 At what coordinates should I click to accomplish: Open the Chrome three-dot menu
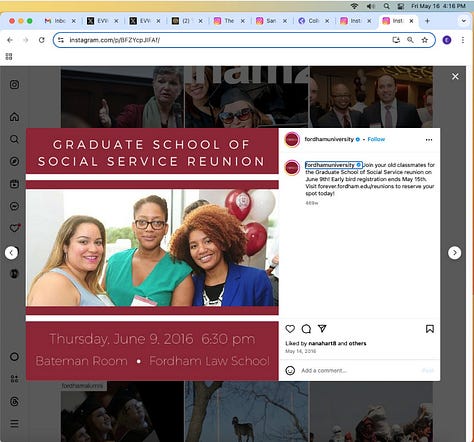point(463,40)
